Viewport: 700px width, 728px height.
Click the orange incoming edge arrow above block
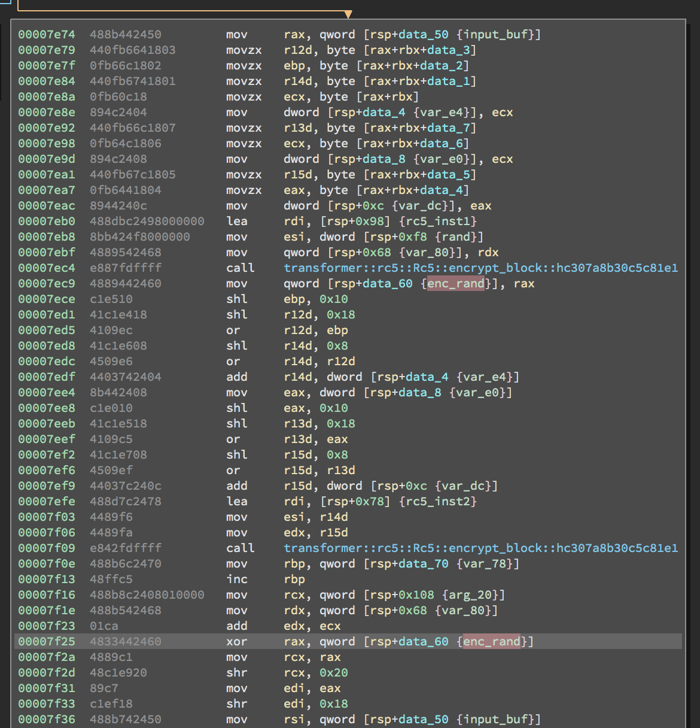(x=348, y=14)
